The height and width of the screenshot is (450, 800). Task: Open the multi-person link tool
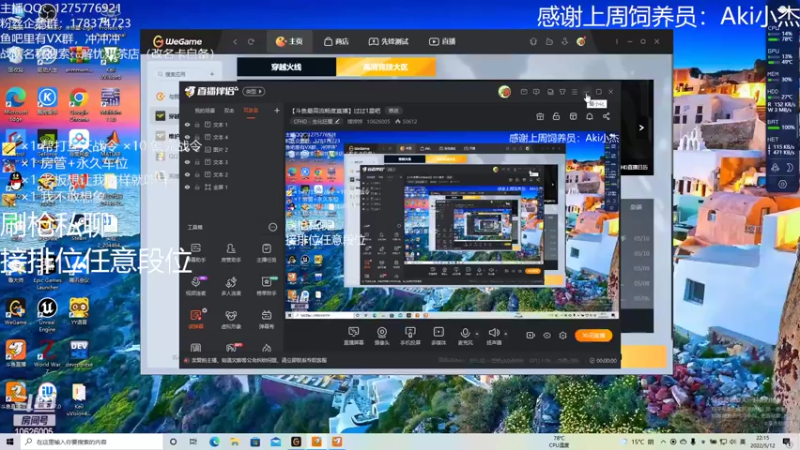coord(231,286)
